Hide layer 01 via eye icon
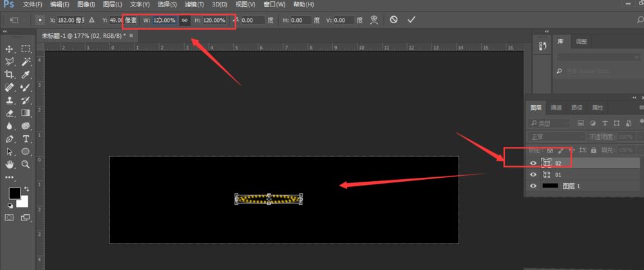This screenshot has width=644, height=270. (533, 175)
